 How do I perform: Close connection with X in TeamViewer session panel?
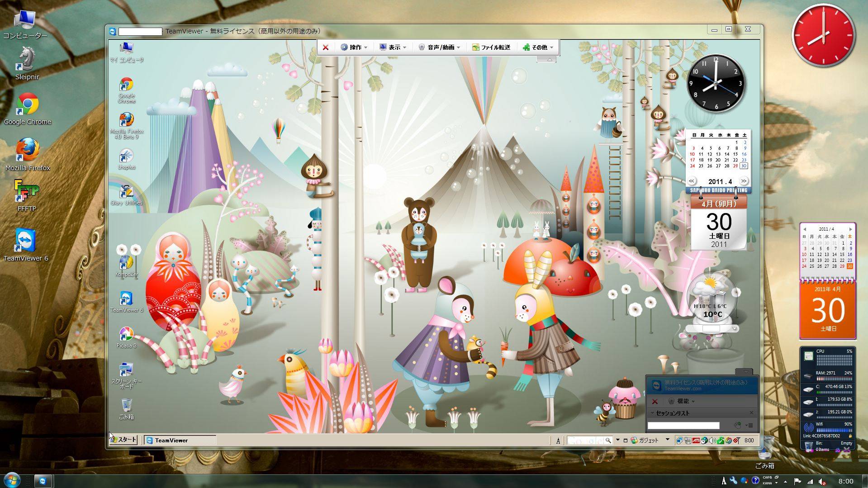[x=655, y=401]
